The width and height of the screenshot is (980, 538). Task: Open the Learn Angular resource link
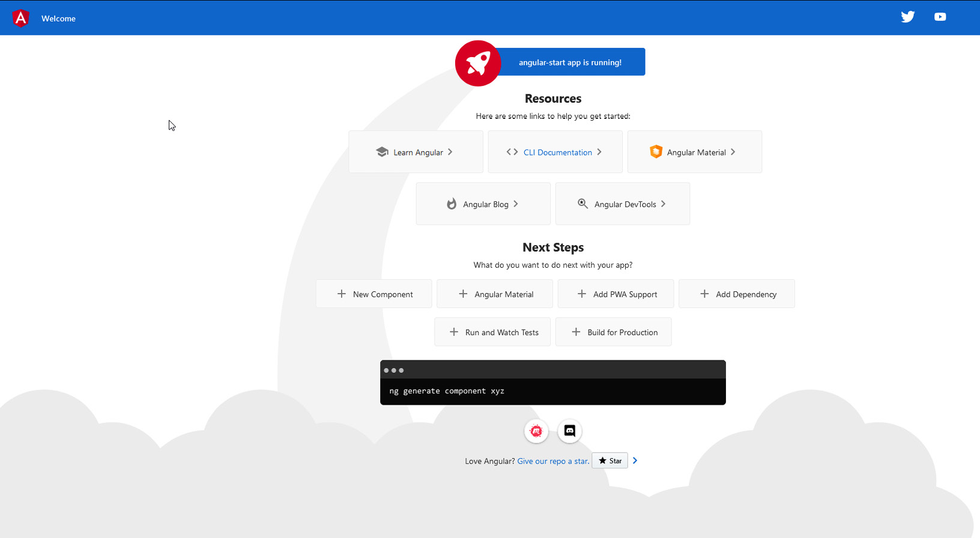(416, 152)
